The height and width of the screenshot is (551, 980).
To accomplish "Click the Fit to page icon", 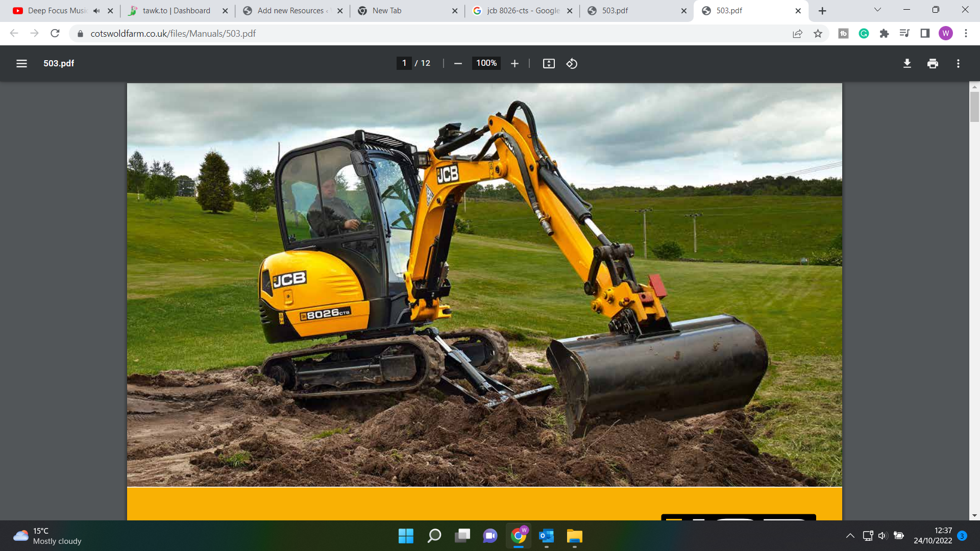I will pyautogui.click(x=549, y=63).
